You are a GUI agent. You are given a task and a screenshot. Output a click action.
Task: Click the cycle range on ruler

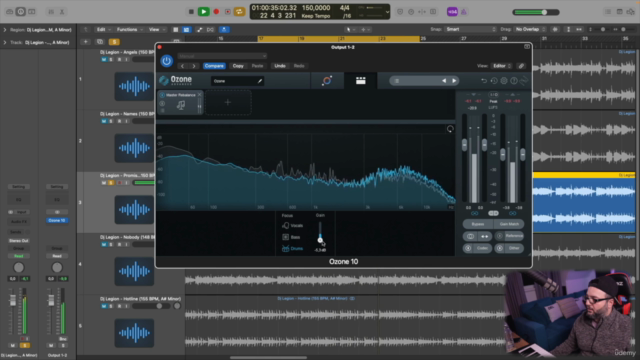tap(338, 39)
